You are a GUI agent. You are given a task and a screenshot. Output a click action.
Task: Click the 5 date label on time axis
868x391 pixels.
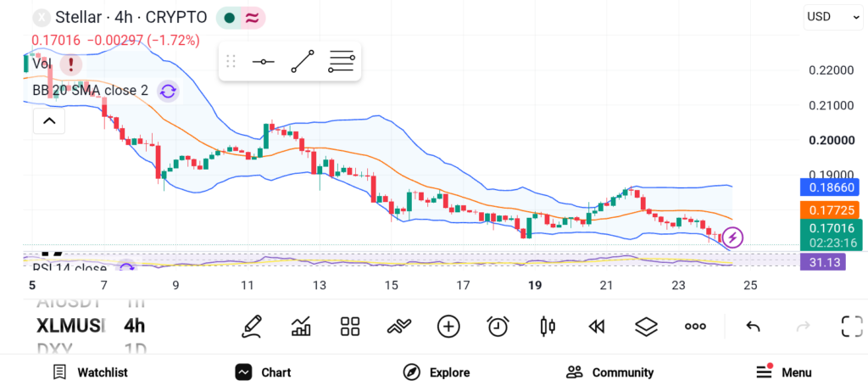(32, 285)
